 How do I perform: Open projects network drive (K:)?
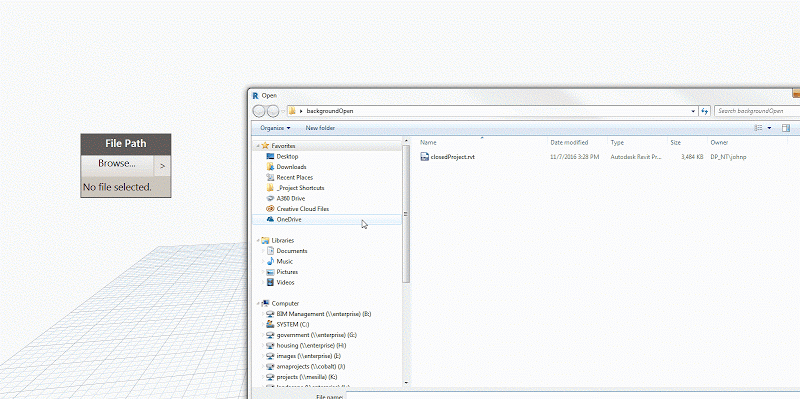307,377
